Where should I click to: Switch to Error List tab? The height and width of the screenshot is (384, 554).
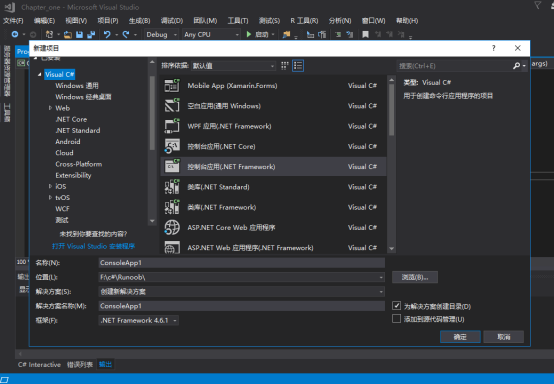click(x=80, y=365)
